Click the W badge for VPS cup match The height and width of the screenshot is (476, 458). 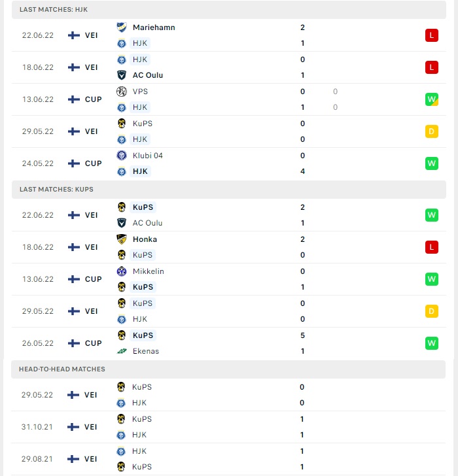[x=432, y=99]
